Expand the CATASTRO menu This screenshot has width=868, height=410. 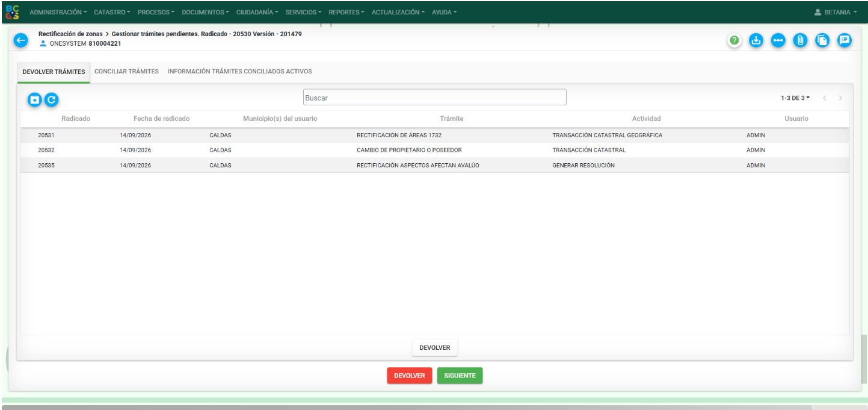click(x=112, y=12)
